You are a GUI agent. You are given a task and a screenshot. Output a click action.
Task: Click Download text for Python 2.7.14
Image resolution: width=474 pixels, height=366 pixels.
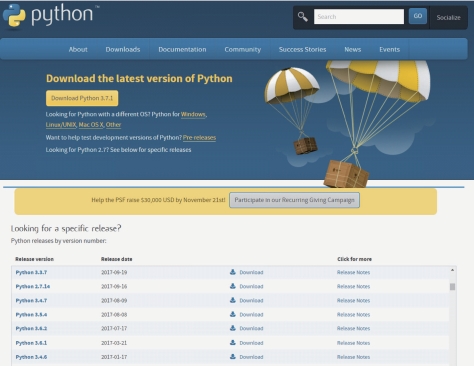point(251,286)
